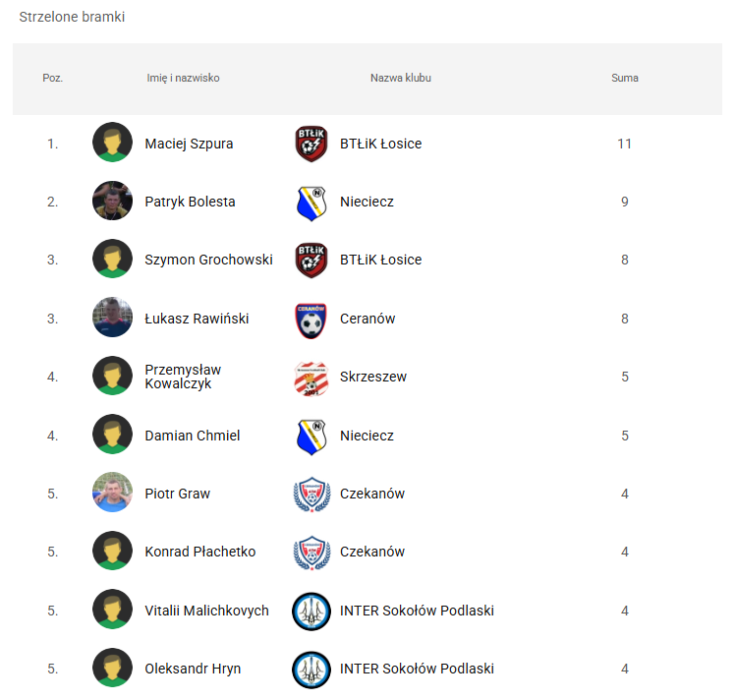The image size is (735, 700).
Task: Open the Czekanów club name beside Konrad Płachetko
Action: pos(371,553)
